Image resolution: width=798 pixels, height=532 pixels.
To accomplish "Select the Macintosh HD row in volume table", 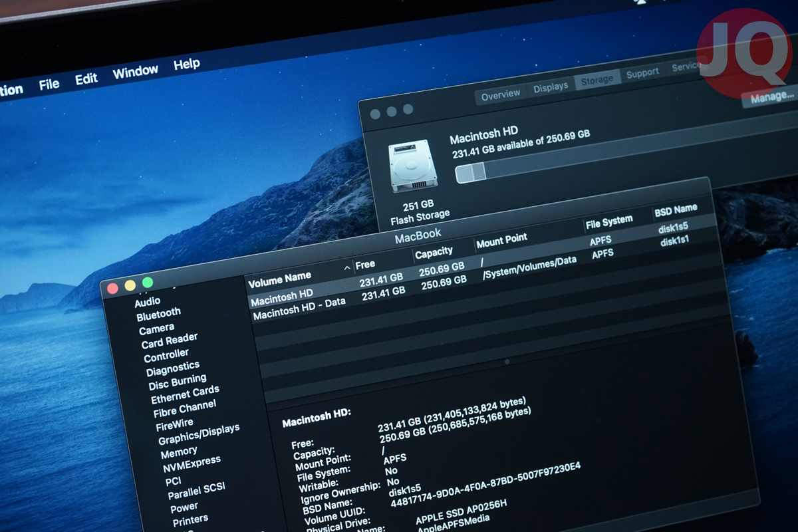I will [482, 263].
